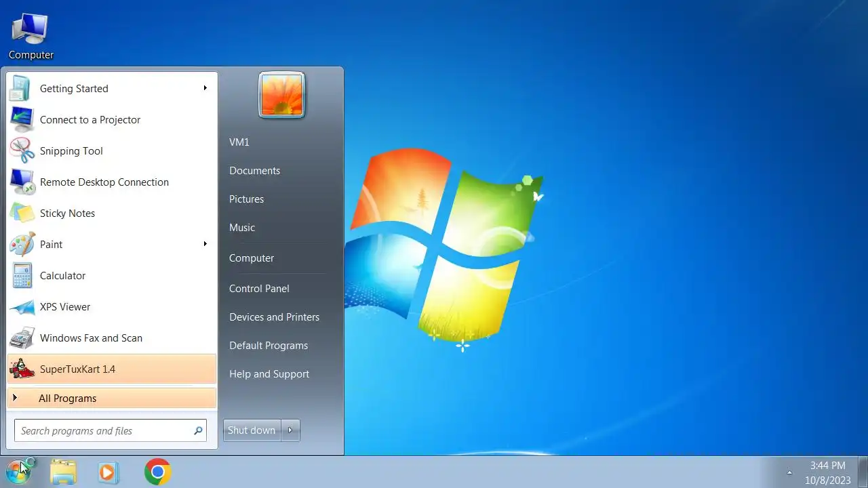The image size is (868, 488).
Task: Expand the Getting Started submenu arrow
Action: 205,88
